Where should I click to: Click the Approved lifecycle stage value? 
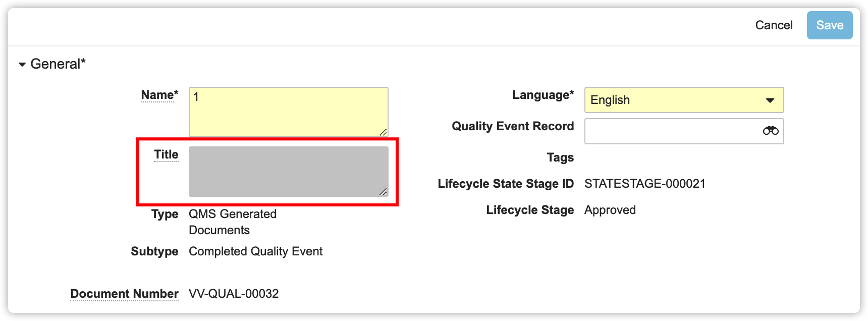pyautogui.click(x=610, y=210)
